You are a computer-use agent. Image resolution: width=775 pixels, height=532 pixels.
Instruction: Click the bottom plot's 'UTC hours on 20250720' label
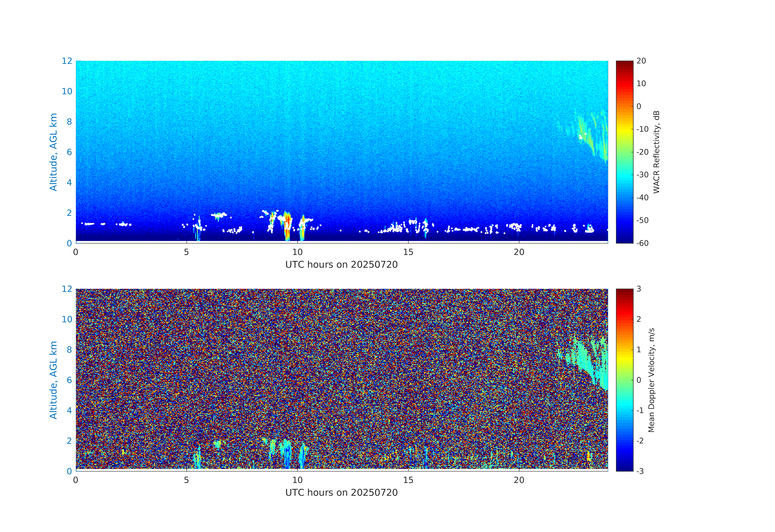(341, 493)
